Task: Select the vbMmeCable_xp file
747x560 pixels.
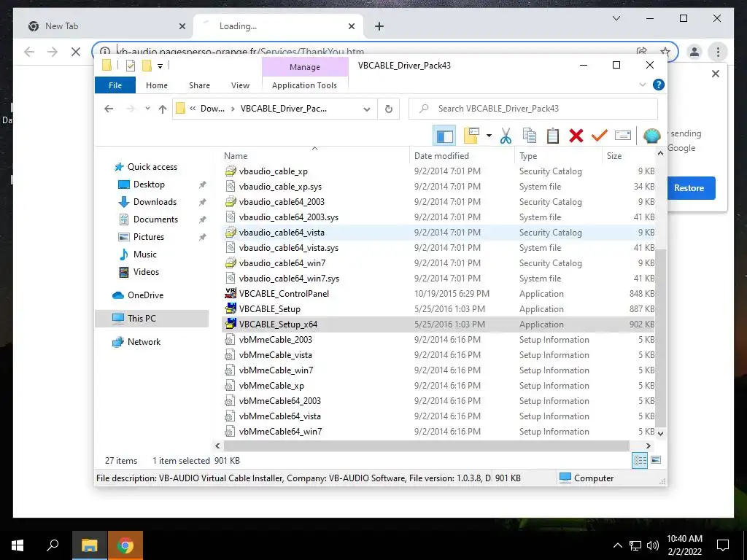Action: tap(271, 386)
